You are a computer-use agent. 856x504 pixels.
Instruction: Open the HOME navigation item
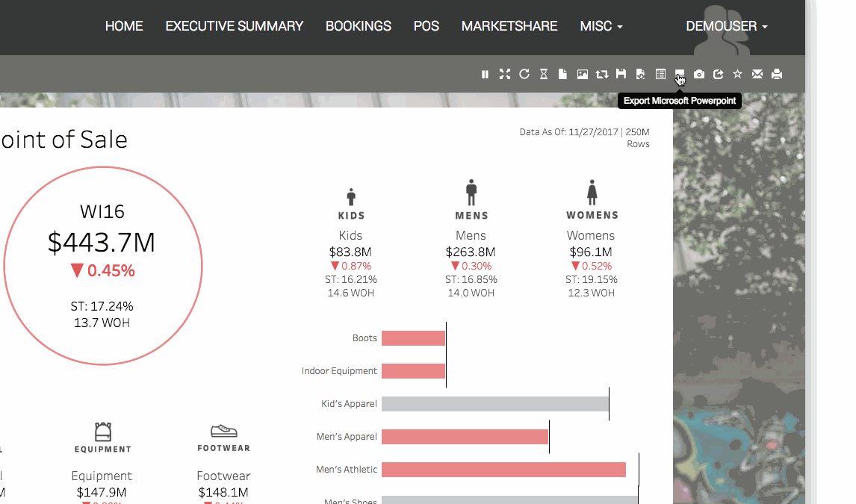(x=124, y=26)
